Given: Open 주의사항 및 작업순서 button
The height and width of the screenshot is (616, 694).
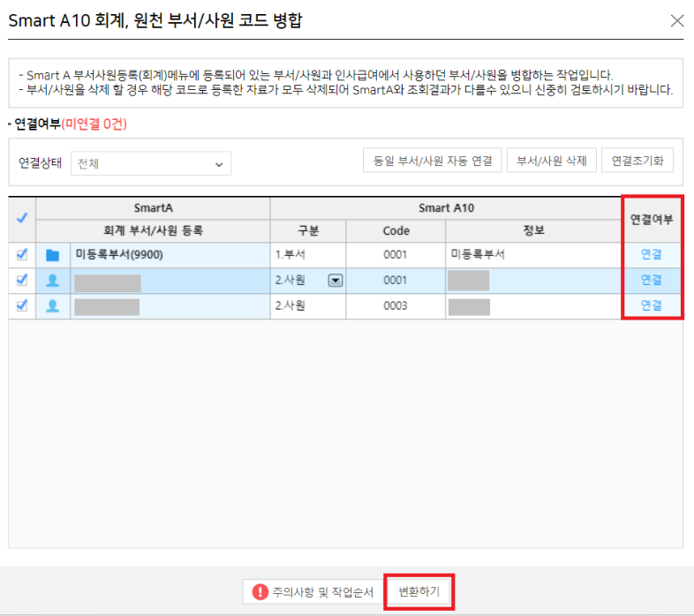Looking at the screenshot, I should pos(313,591).
